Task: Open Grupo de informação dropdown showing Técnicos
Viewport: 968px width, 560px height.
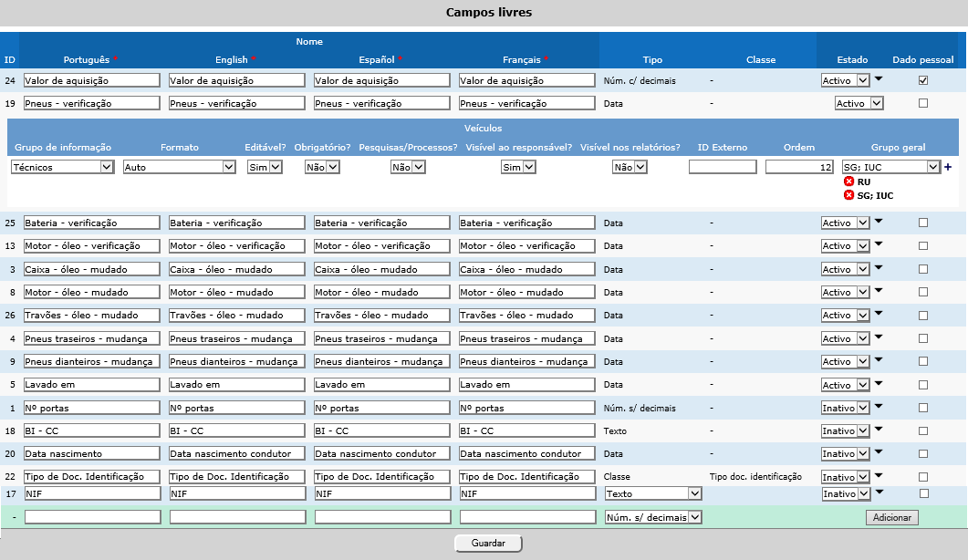Action: coord(62,167)
